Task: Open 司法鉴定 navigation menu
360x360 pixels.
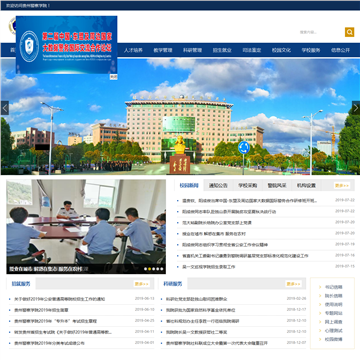Action: 252,50
